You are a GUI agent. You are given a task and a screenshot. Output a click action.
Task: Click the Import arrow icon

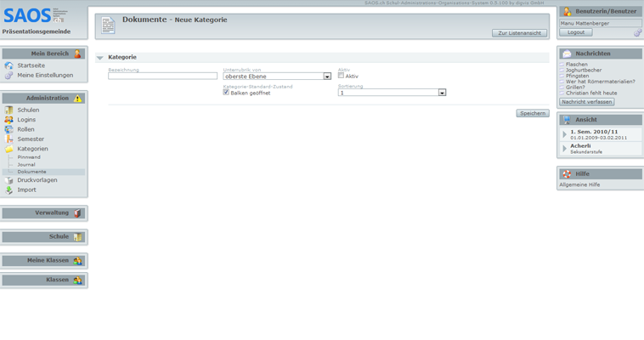(8, 190)
